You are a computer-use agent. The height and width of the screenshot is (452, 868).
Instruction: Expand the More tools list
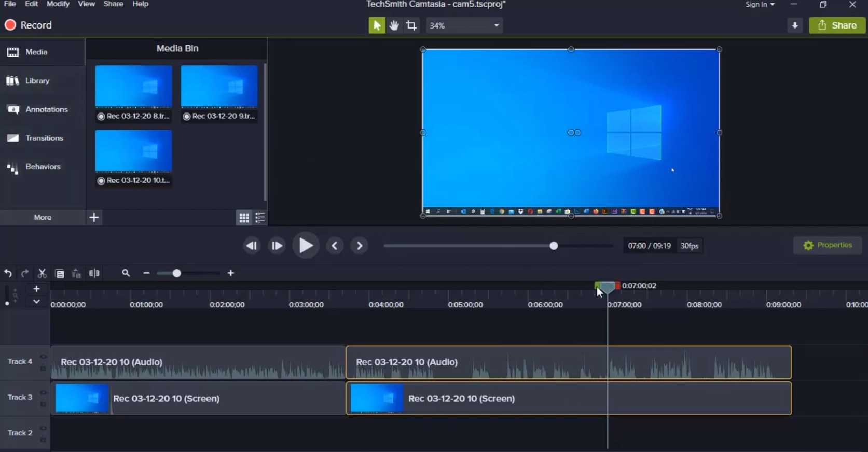click(43, 217)
